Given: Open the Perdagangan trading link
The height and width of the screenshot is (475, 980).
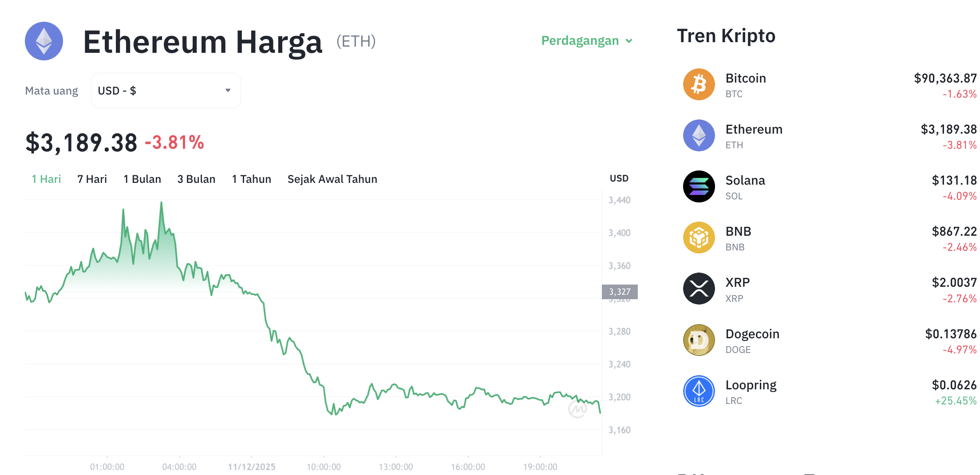Looking at the screenshot, I should (580, 40).
